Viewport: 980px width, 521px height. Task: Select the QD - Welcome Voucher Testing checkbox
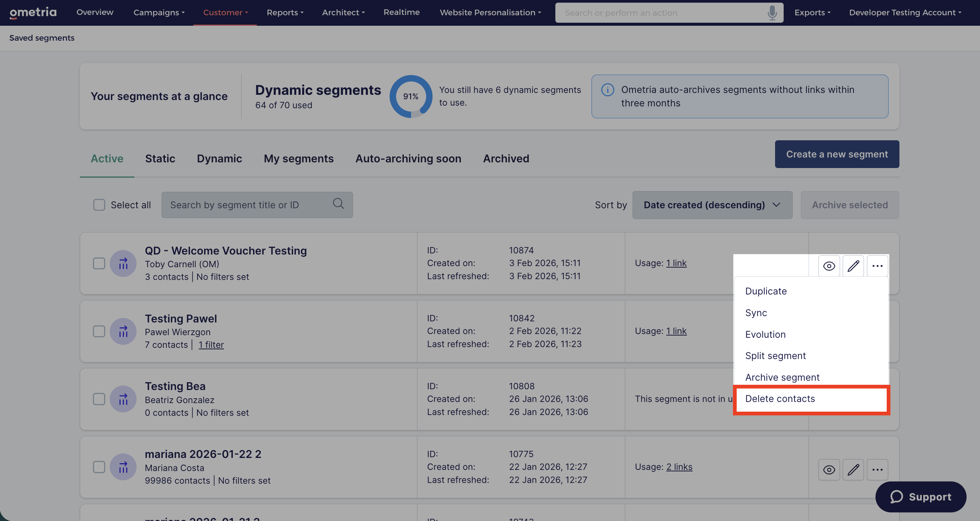click(99, 263)
